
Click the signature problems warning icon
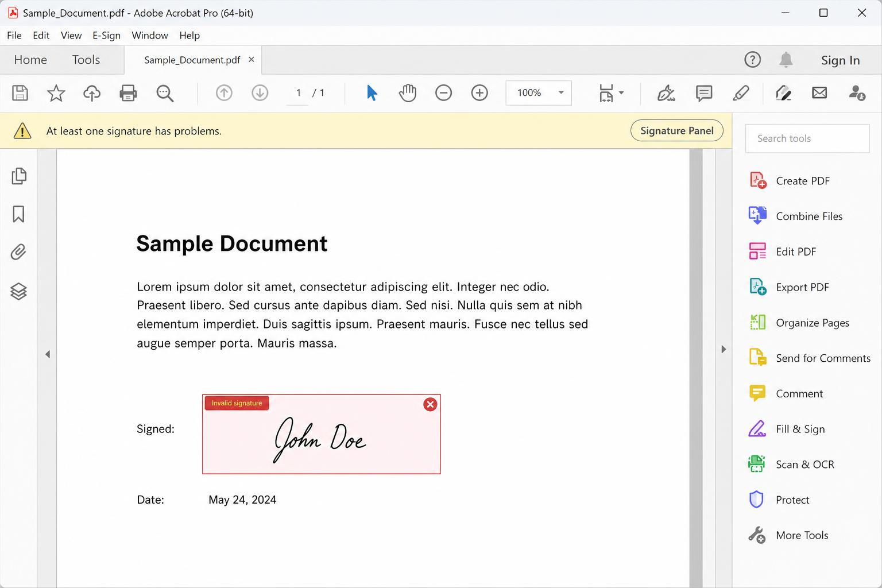pyautogui.click(x=22, y=131)
